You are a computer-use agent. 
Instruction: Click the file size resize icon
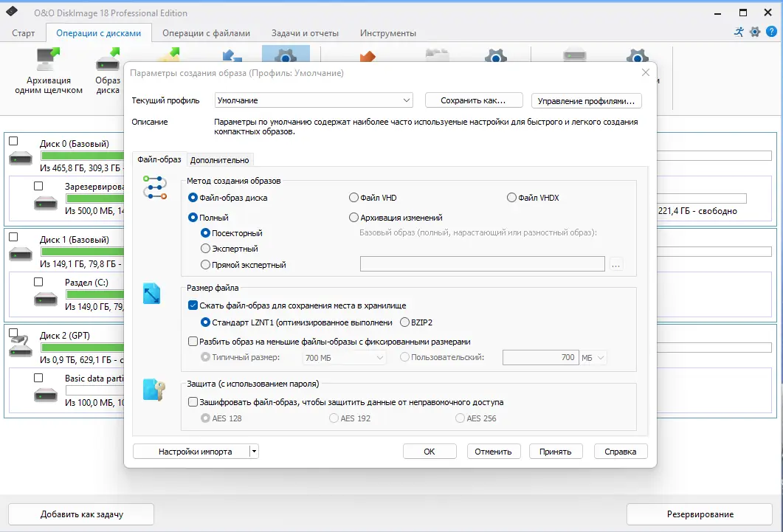152,294
